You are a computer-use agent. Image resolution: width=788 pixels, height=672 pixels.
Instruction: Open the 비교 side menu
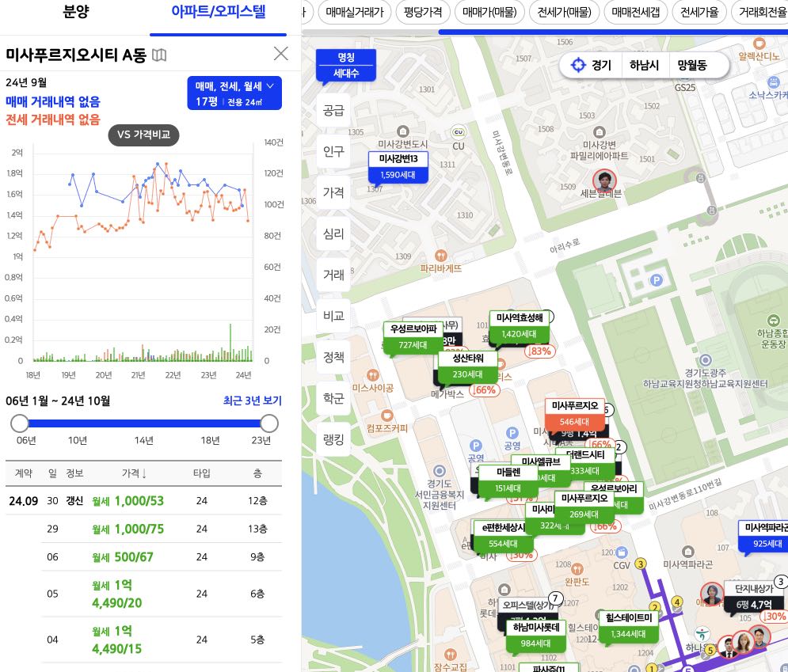click(333, 316)
